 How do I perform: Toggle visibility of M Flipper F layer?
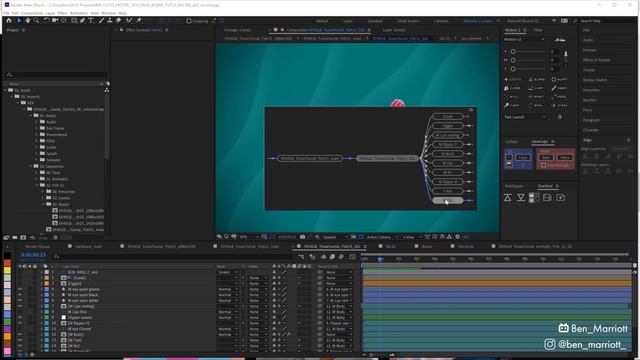(20, 323)
